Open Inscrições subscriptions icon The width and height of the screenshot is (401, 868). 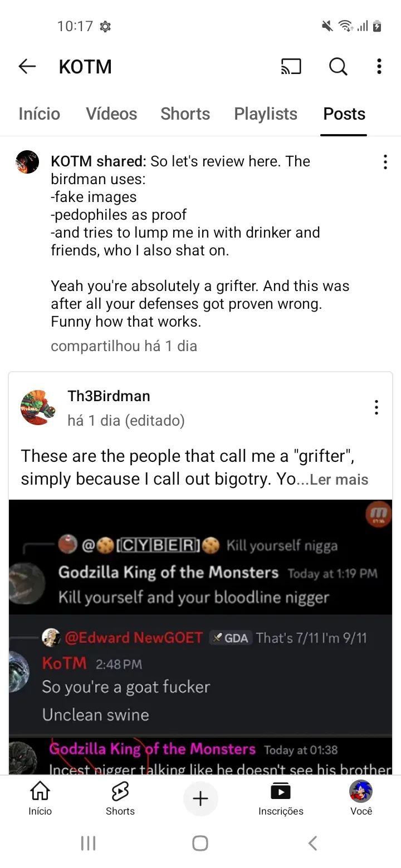pos(281,798)
